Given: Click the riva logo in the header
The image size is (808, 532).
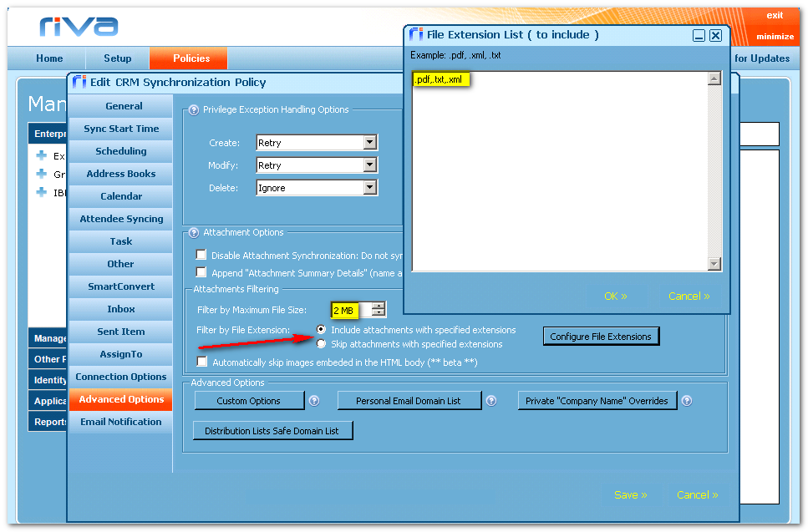Looking at the screenshot, I should click(x=79, y=26).
